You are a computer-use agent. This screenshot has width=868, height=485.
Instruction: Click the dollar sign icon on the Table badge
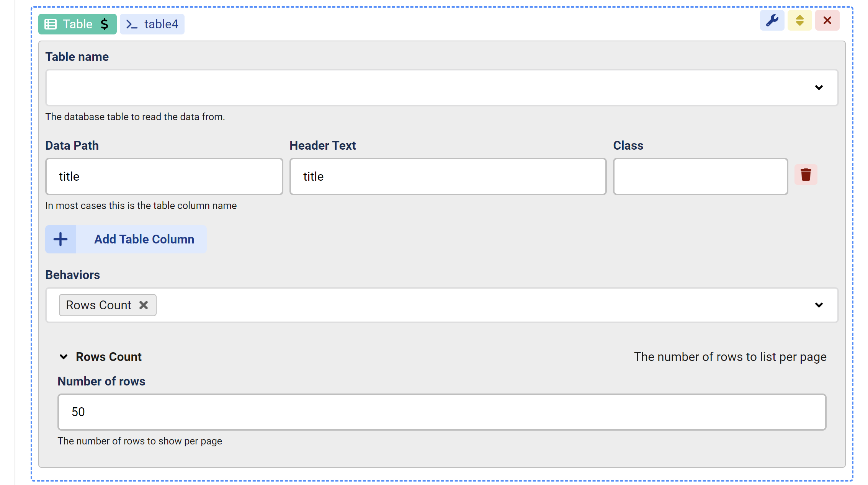coord(104,24)
